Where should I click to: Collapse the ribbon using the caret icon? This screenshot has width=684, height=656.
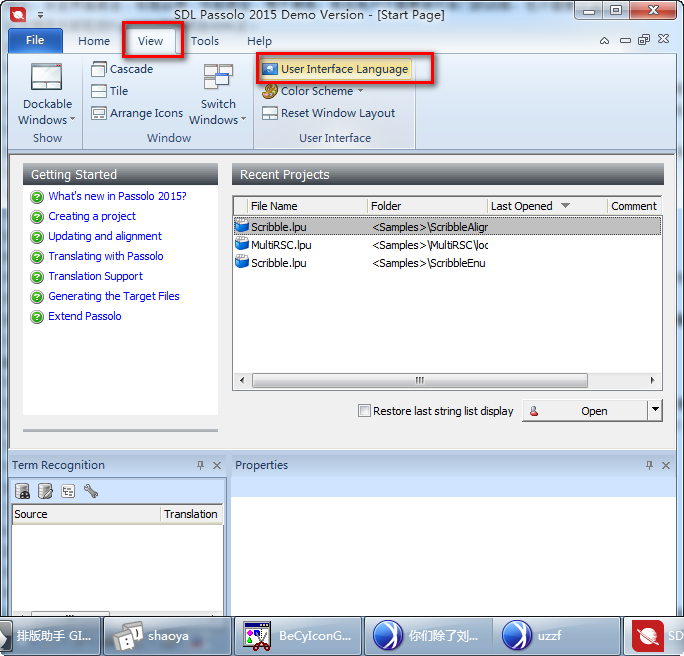(604, 41)
